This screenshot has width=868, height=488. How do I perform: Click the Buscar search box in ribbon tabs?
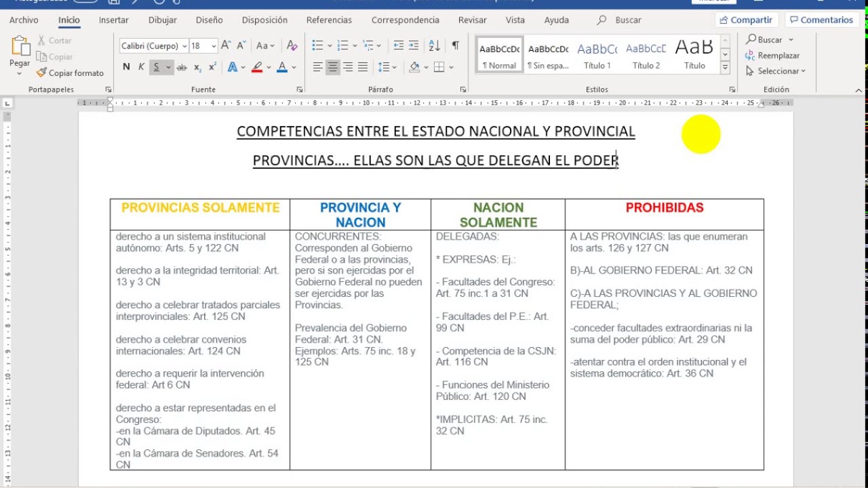point(619,20)
